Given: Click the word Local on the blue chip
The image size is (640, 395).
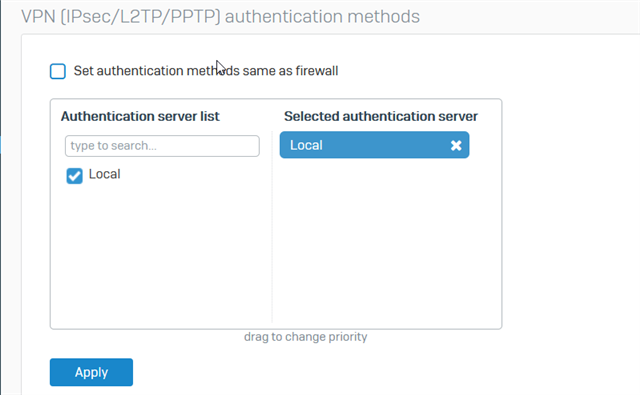Looking at the screenshot, I should [306, 145].
